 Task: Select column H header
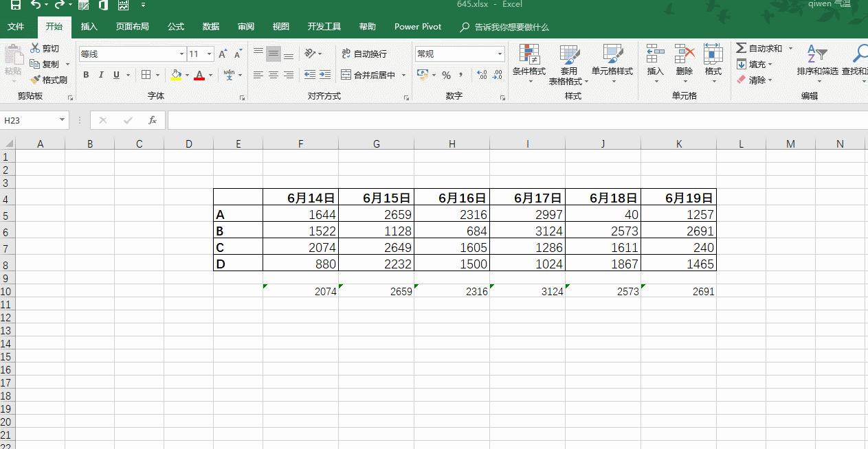pos(452,143)
